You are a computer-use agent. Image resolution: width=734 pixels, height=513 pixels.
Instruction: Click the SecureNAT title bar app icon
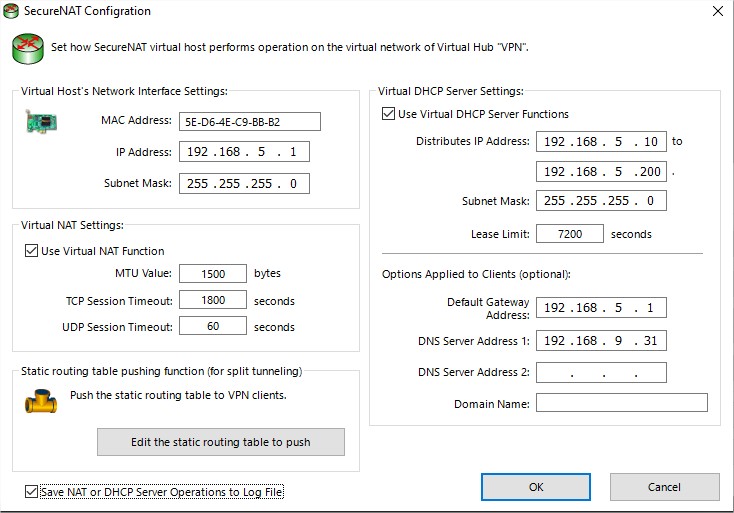10,11
